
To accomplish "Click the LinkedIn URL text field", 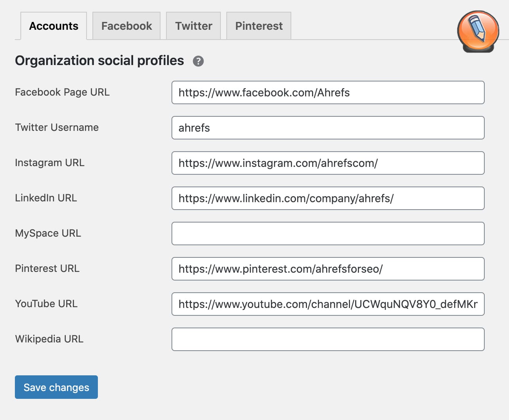I will point(328,198).
